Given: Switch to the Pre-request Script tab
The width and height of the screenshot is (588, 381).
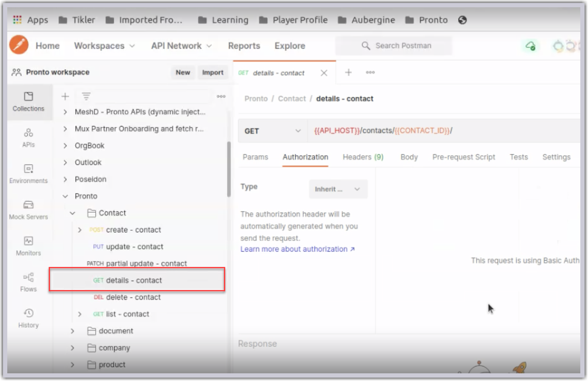Looking at the screenshot, I should pyautogui.click(x=464, y=157).
